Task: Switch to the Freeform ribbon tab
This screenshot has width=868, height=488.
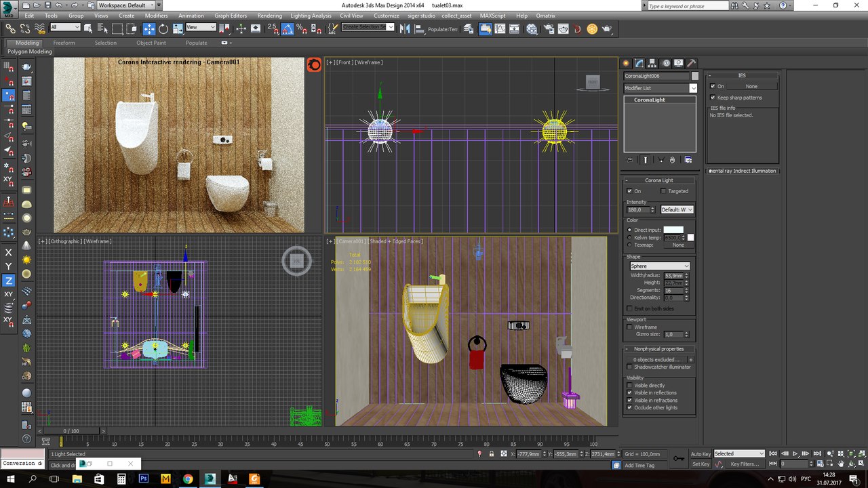Action: (64, 43)
